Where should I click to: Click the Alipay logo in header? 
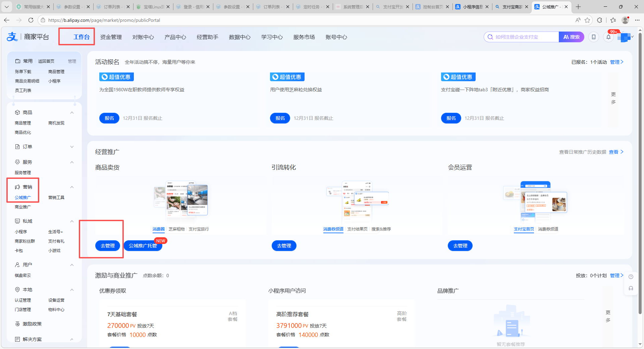pos(12,37)
